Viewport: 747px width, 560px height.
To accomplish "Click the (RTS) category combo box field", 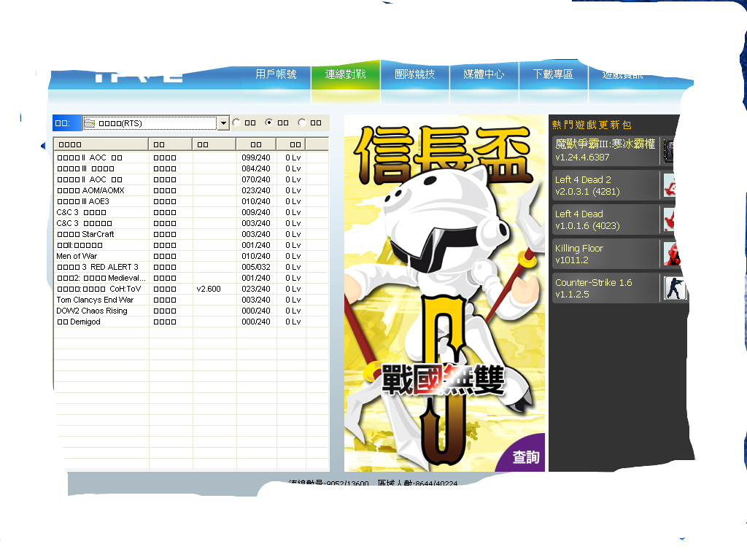I will tap(156, 123).
